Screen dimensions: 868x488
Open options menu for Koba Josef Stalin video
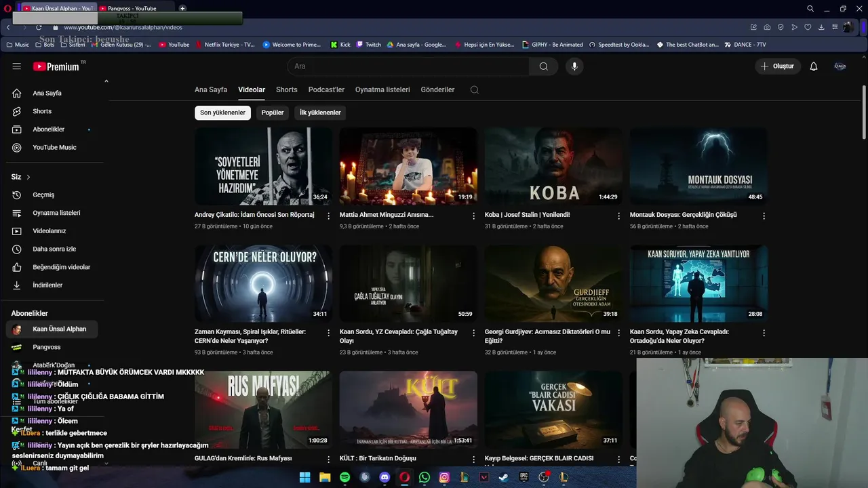click(x=618, y=216)
